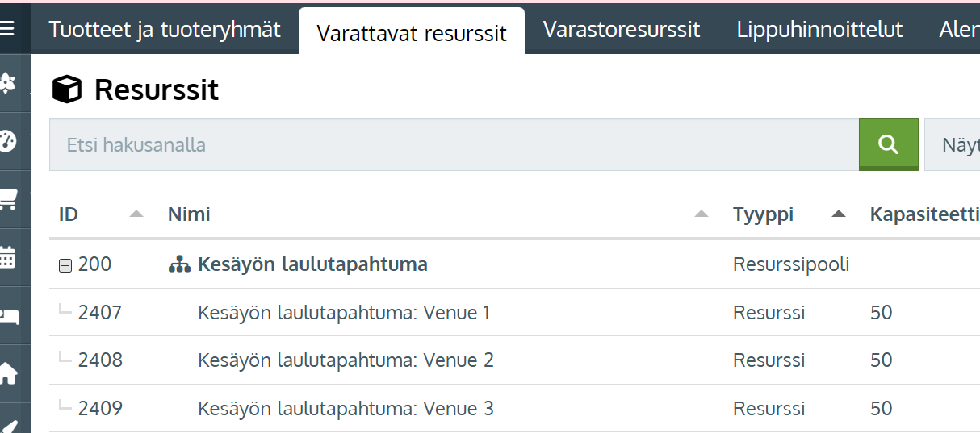Click the rocket icon in sidebar
This screenshot has height=433, width=980.
(8, 83)
